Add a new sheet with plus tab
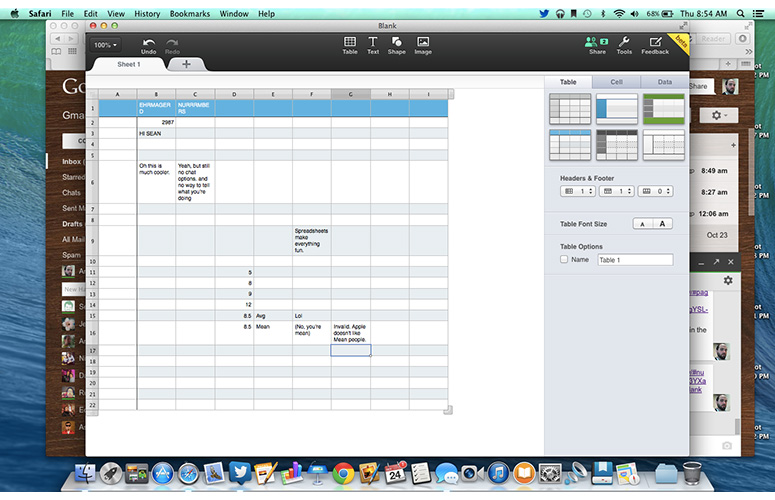This screenshot has height=500, width=775. point(186,64)
